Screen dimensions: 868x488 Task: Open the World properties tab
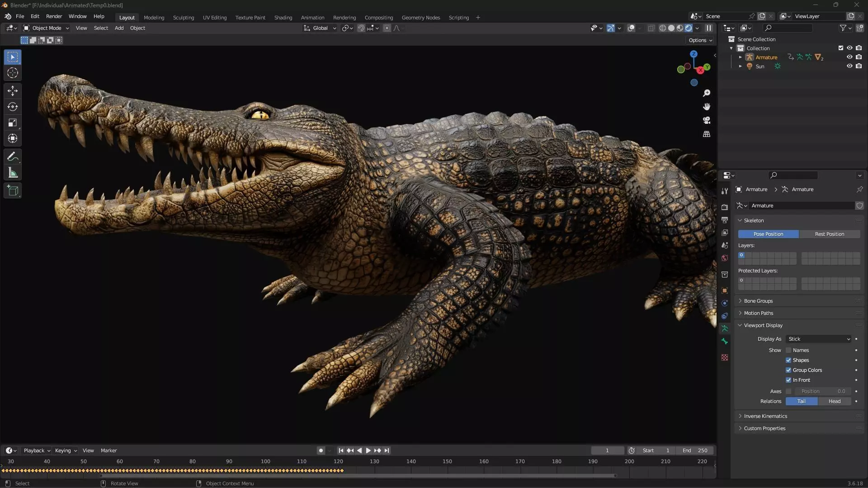725,258
